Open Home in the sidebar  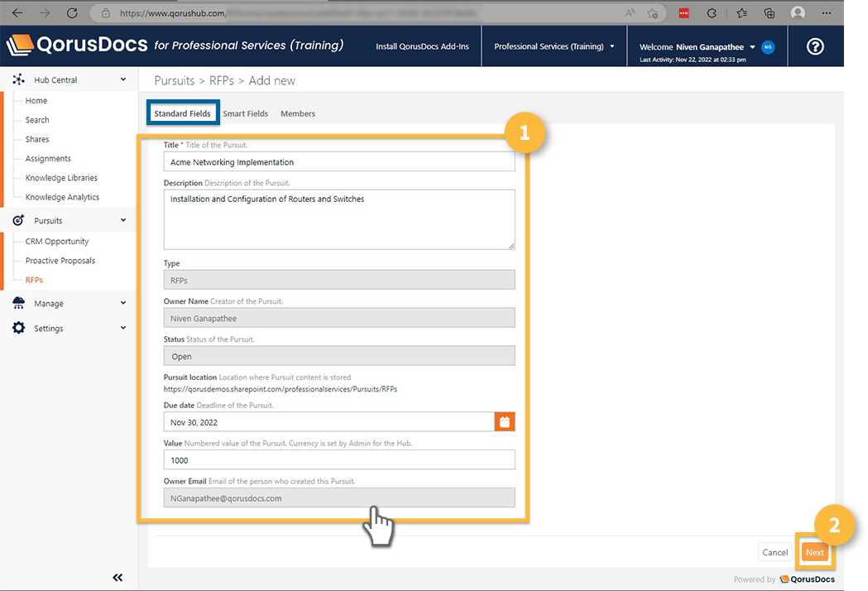coord(36,100)
